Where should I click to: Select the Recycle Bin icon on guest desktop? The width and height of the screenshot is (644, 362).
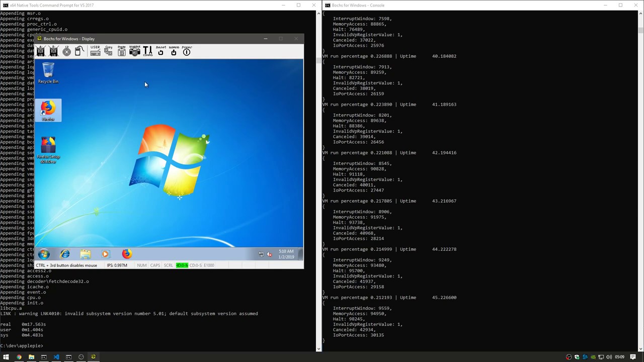point(48,73)
